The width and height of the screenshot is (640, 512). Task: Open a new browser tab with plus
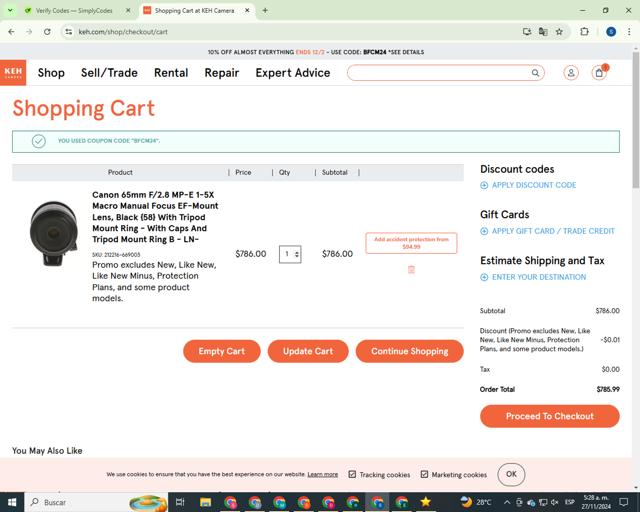pos(265,11)
